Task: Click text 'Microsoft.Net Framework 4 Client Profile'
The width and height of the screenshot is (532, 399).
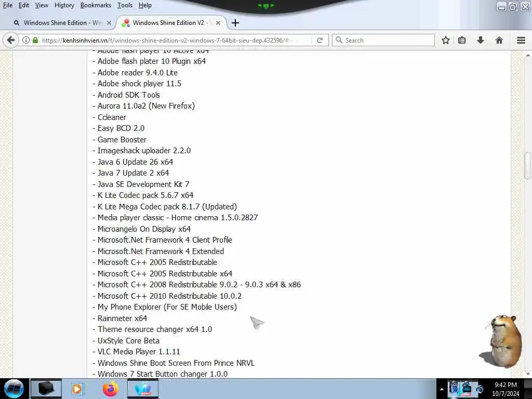Action: 165,240
